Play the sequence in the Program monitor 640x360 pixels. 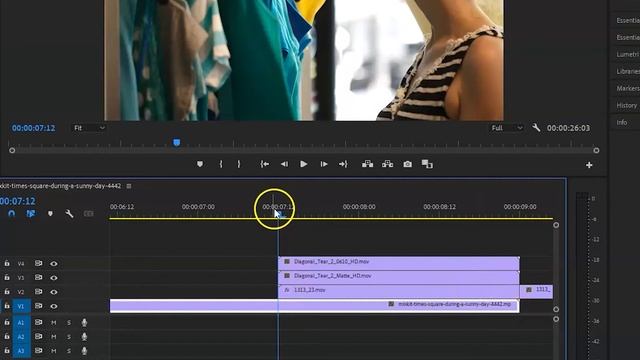[304, 164]
